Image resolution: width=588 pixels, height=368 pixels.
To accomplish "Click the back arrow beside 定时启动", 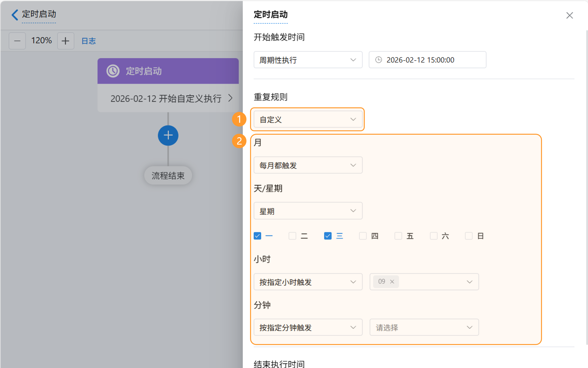I will [x=15, y=15].
